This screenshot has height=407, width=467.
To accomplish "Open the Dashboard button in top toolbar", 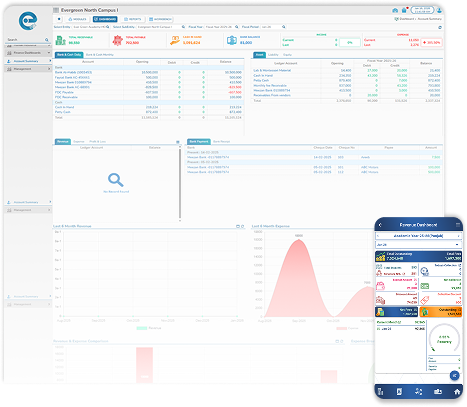I will click(105, 19).
